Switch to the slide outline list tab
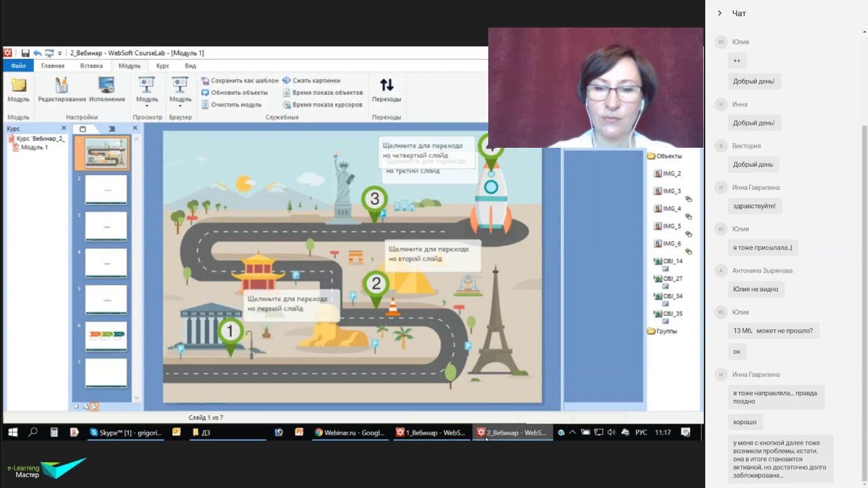 pyautogui.click(x=112, y=129)
